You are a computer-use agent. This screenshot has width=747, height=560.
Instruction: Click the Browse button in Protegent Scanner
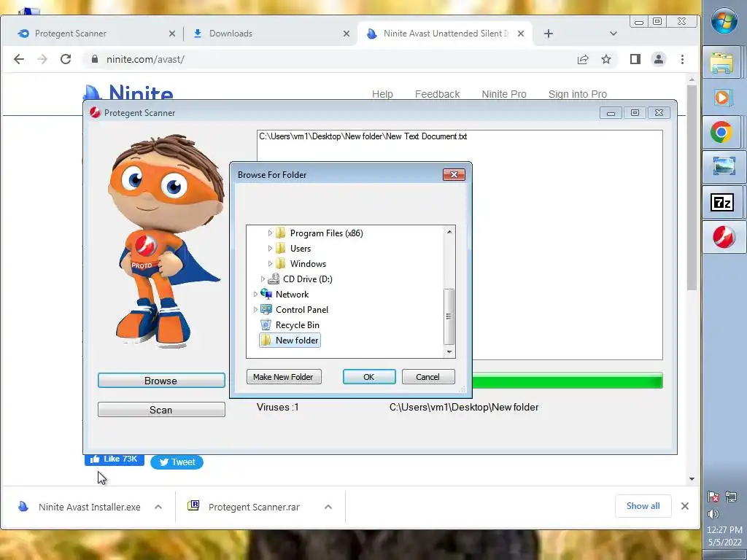[x=161, y=381]
